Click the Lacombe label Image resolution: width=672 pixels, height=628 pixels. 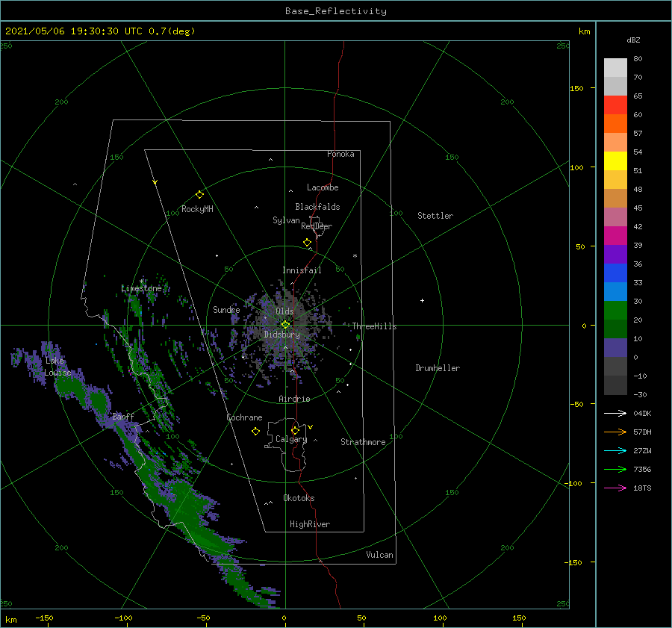[x=323, y=187]
